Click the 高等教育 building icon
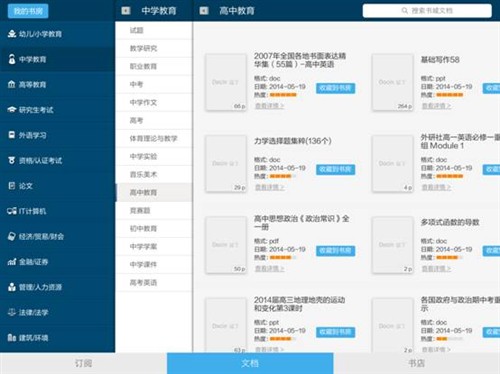The width and height of the screenshot is (500, 374). click(12, 84)
